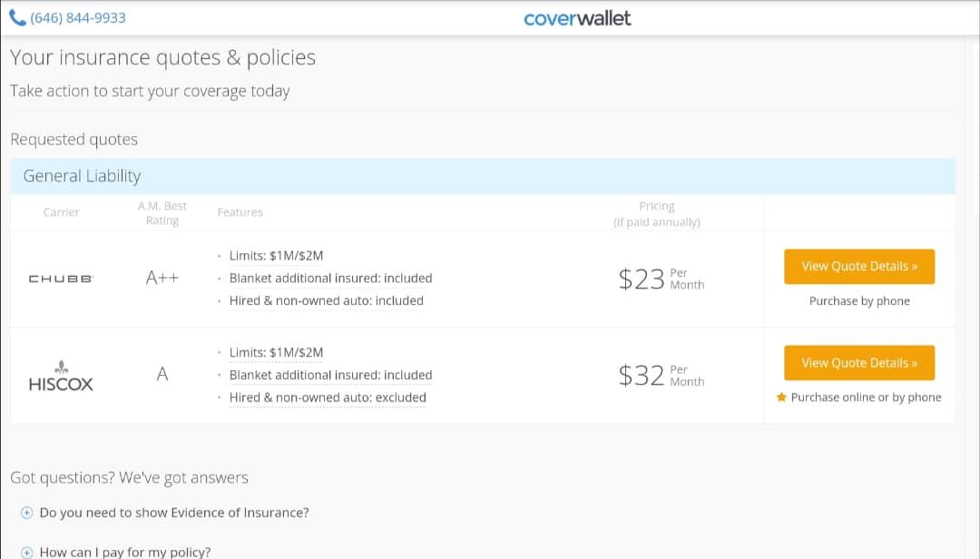Screen dimensions: 980x559
Task: Select 'Hired & non-owned auto: included' text
Action: [x=327, y=300]
